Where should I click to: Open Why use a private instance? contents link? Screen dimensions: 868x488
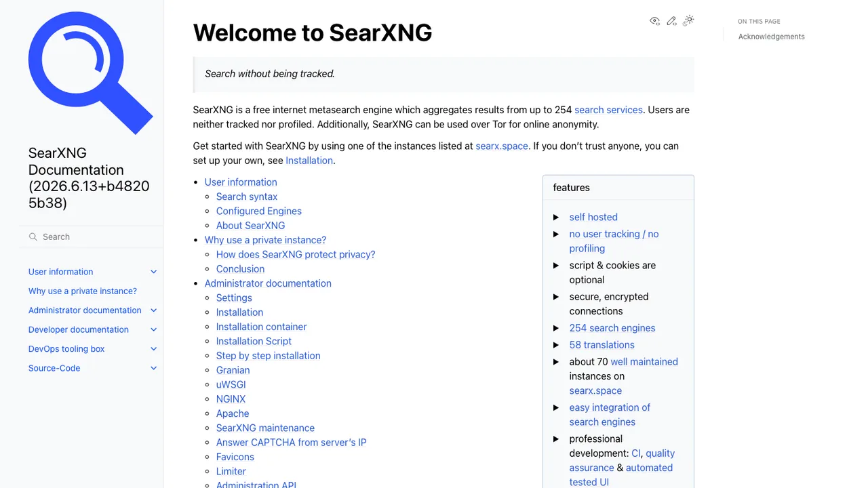(x=265, y=240)
